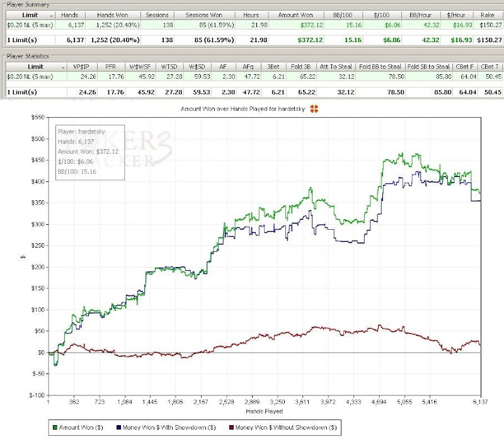Click the WTSD column header
The width and height of the screenshot is (504, 439).
pos(169,67)
